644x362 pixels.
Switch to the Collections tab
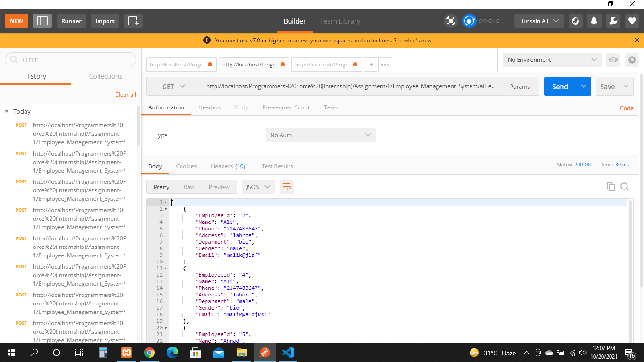point(106,76)
